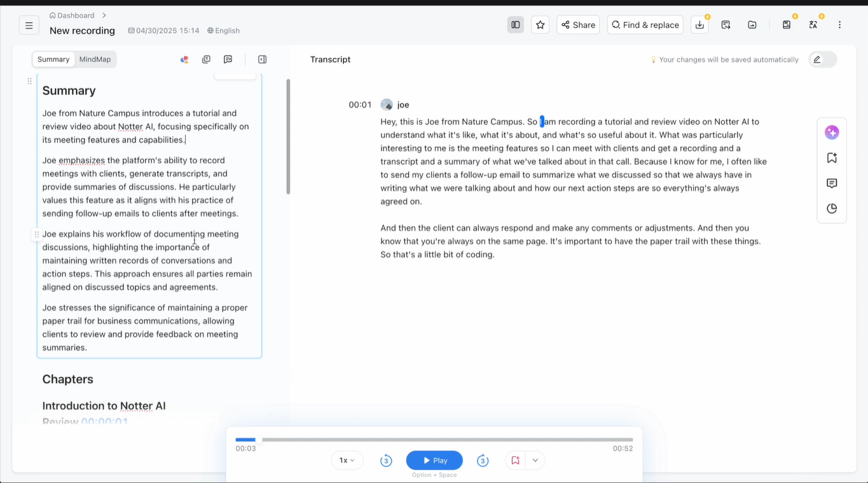Go back to the Dashboard
This screenshot has width=868, height=483.
click(71, 15)
